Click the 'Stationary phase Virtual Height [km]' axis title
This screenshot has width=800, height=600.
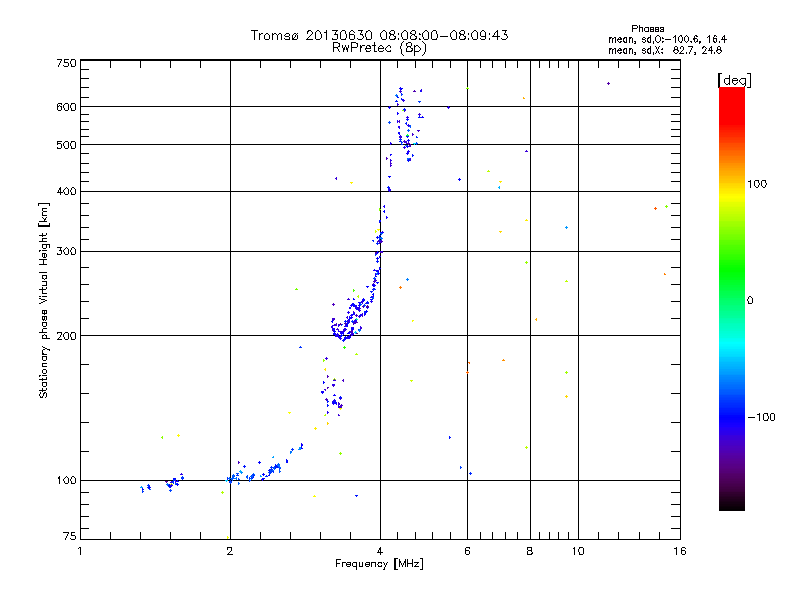point(44,300)
